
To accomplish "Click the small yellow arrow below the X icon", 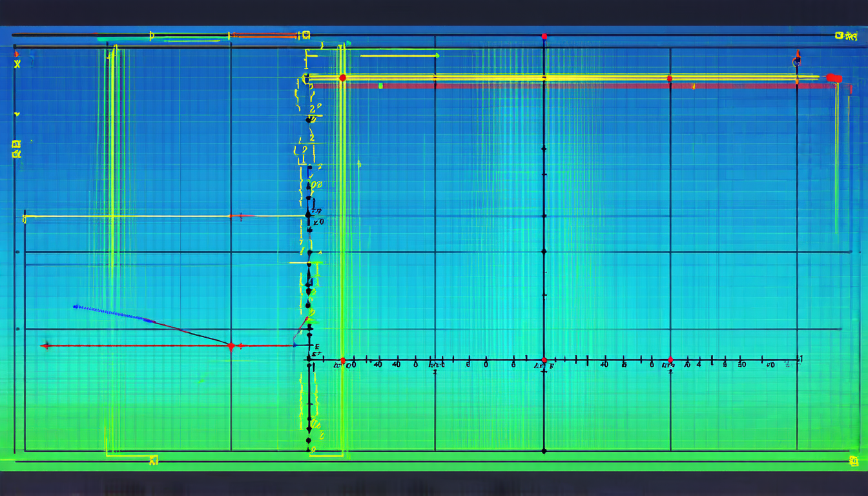I will point(17,114).
